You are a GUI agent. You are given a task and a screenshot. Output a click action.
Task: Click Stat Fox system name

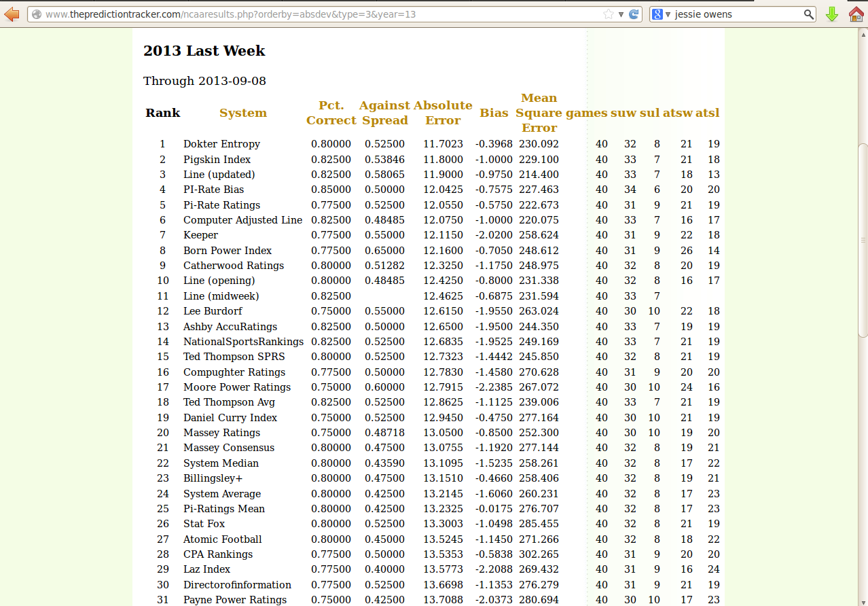coord(204,524)
